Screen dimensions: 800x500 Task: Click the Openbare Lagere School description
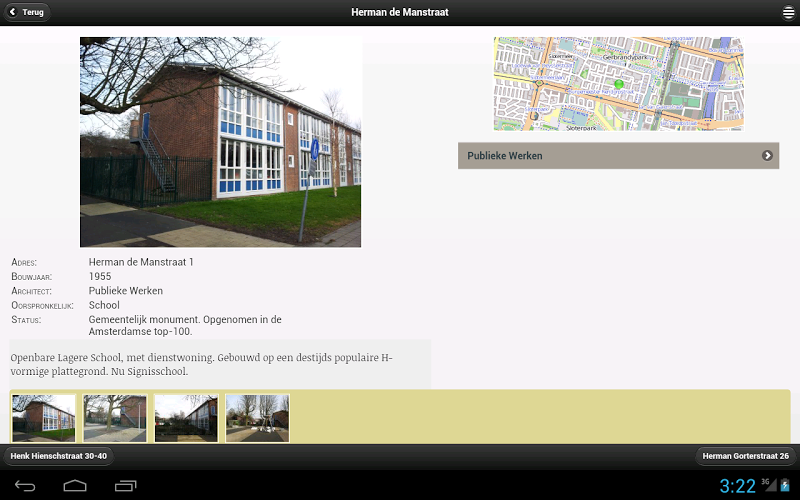202,364
